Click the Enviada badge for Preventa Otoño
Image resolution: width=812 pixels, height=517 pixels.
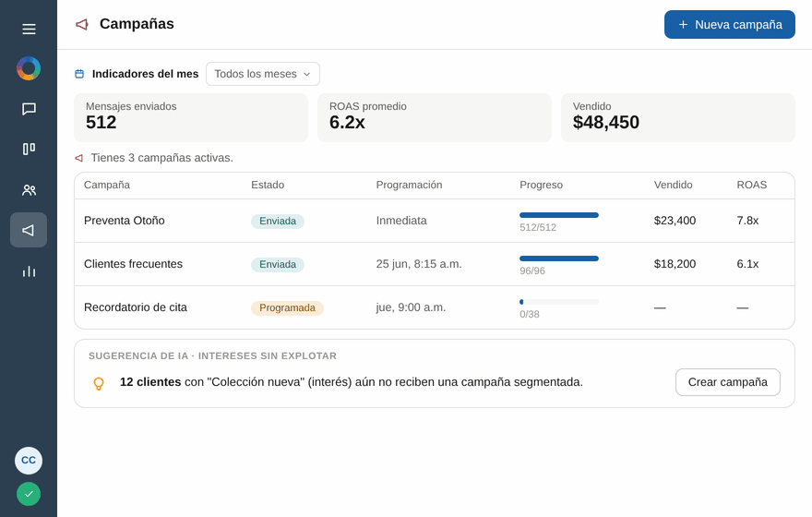click(x=278, y=222)
